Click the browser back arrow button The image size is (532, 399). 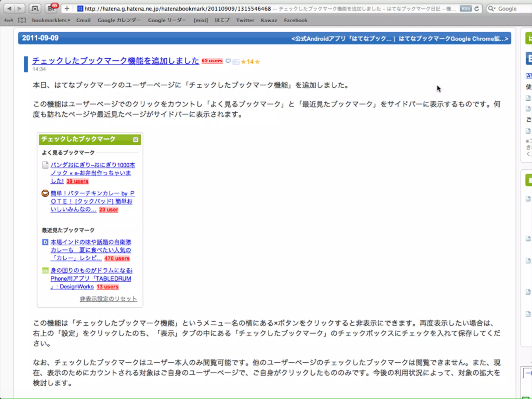point(10,9)
